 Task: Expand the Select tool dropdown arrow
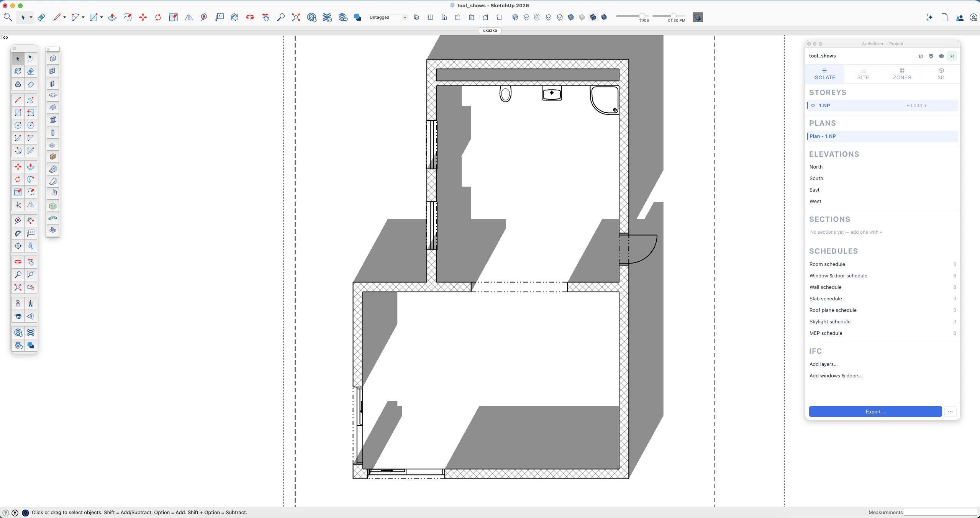coord(31,17)
